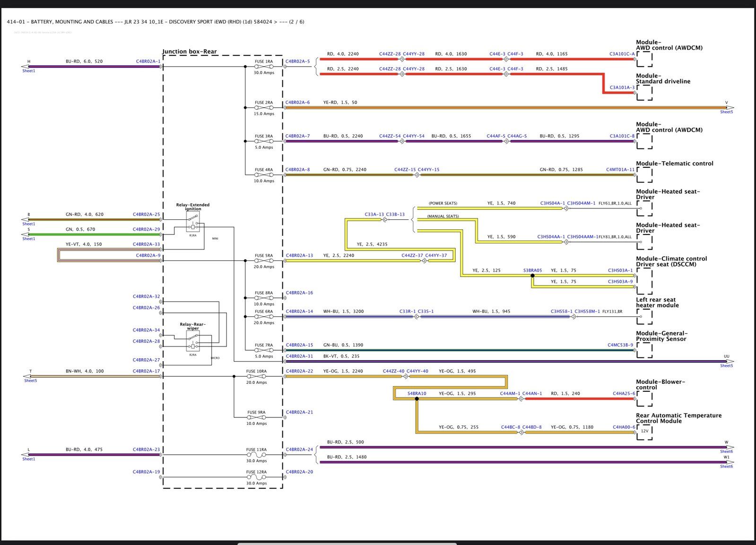Click connector label C4HA25-6
This screenshot has height=545, width=756.
[624, 394]
